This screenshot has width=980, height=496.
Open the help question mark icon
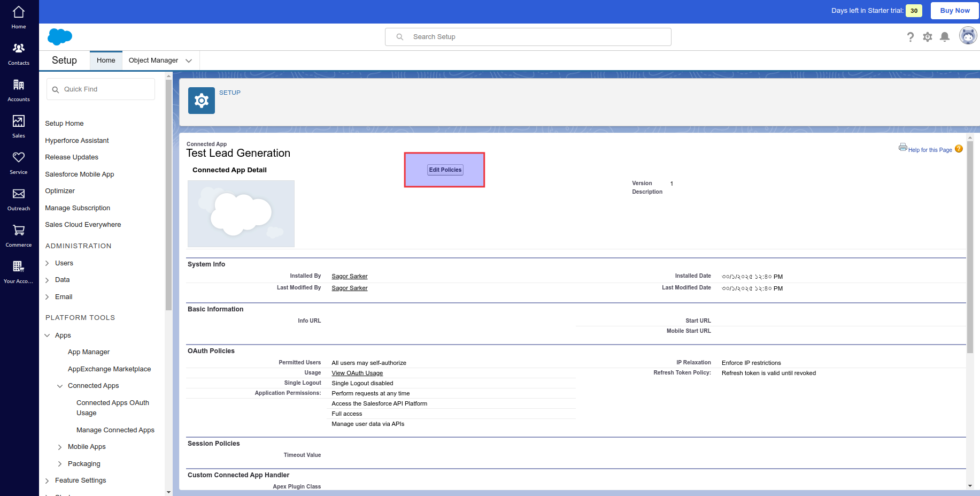[x=910, y=37]
